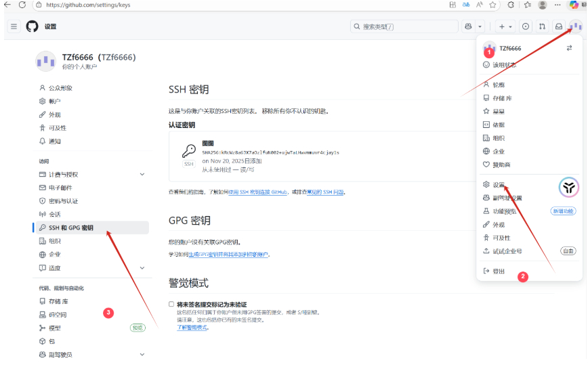The height and width of the screenshot is (369, 588).
Task: Expand the 计费与授权 section
Action: pyautogui.click(x=142, y=174)
